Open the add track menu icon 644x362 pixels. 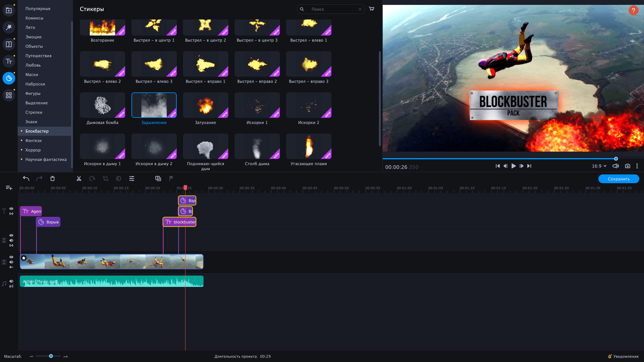(9, 188)
